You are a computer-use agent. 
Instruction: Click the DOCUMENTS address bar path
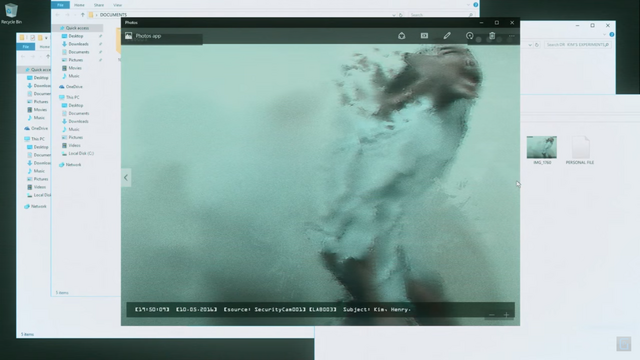tap(113, 15)
